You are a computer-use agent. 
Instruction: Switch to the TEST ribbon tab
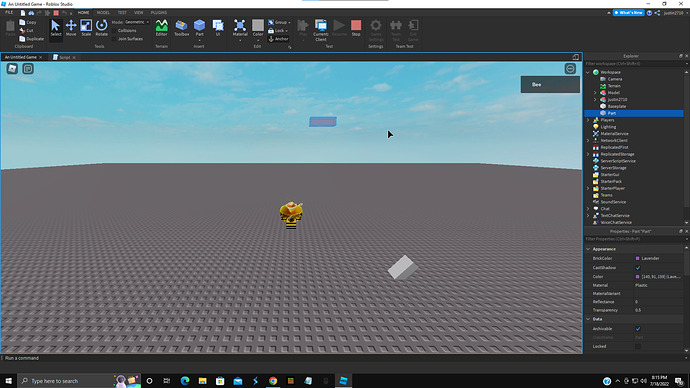[x=122, y=13]
